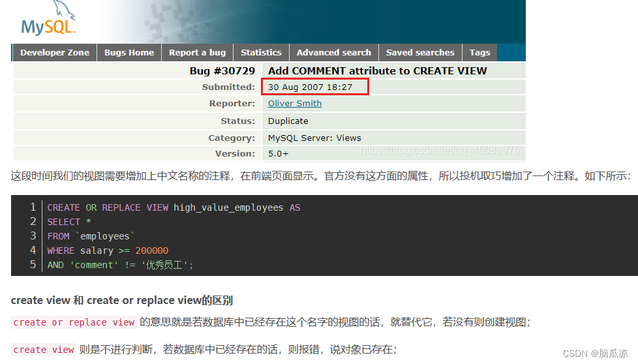The image size is (638, 364).
Task: Click the 'Submitted:' label
Action: coord(228,87)
